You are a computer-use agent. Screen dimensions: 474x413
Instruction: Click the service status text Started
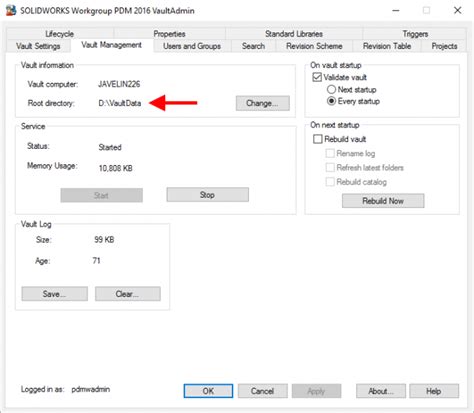click(x=110, y=147)
